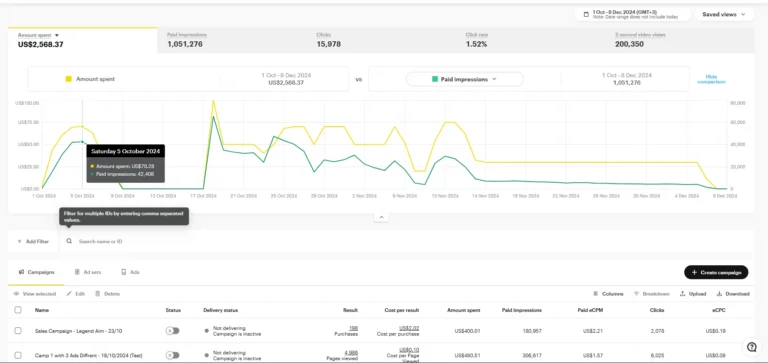Select the Paid impressions metric tab
This screenshot has width=768, height=363.
tap(232, 40)
